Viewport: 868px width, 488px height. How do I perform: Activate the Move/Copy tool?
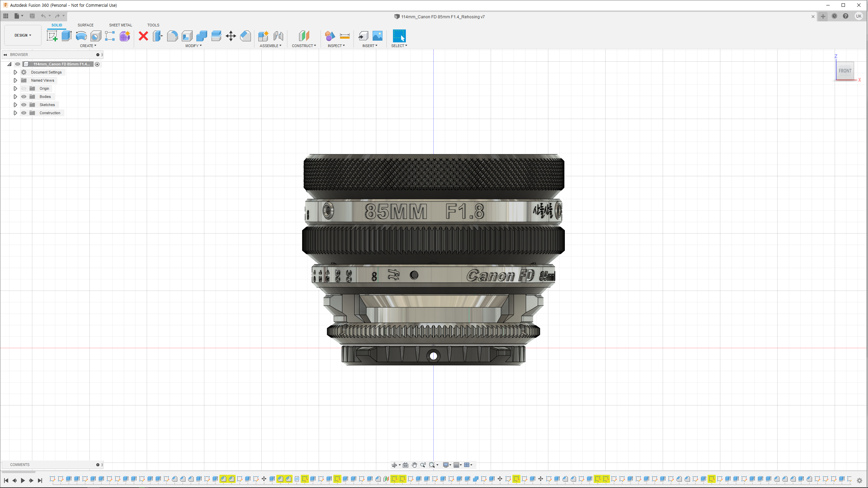click(231, 36)
